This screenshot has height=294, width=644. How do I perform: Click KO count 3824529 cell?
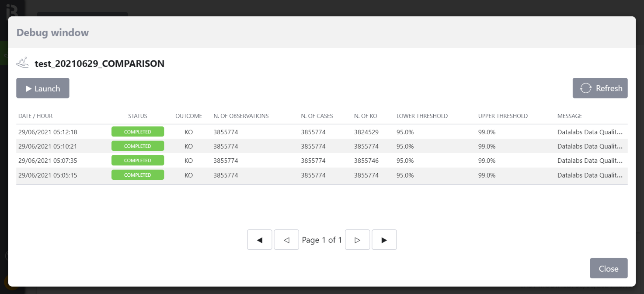366,132
